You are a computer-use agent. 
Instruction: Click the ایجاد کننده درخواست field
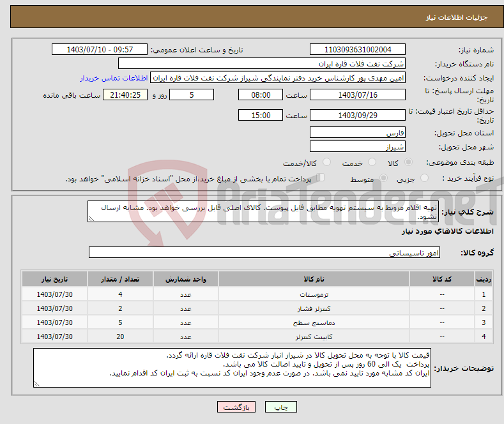click(278, 78)
